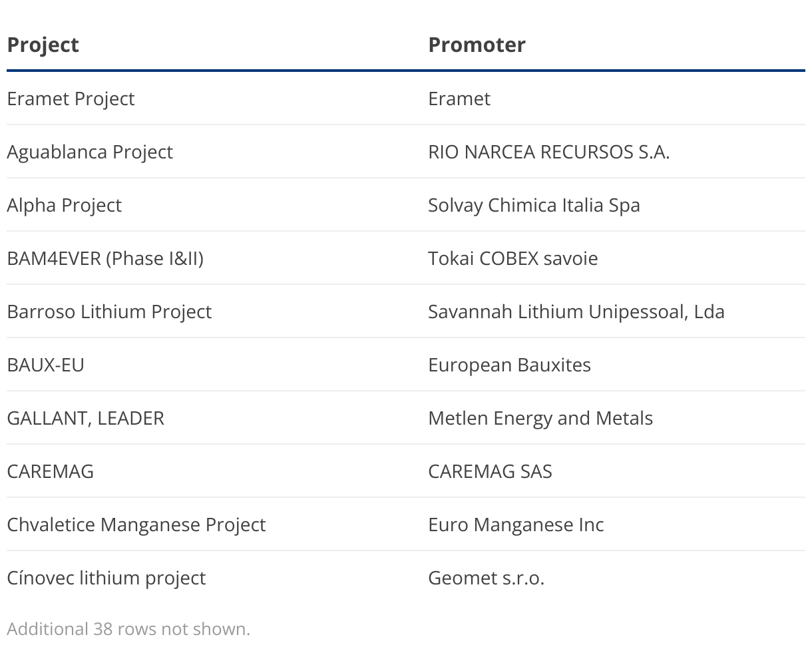Select the Cínovec lithium project cell
This screenshot has height=647, width=812.
pos(106,578)
